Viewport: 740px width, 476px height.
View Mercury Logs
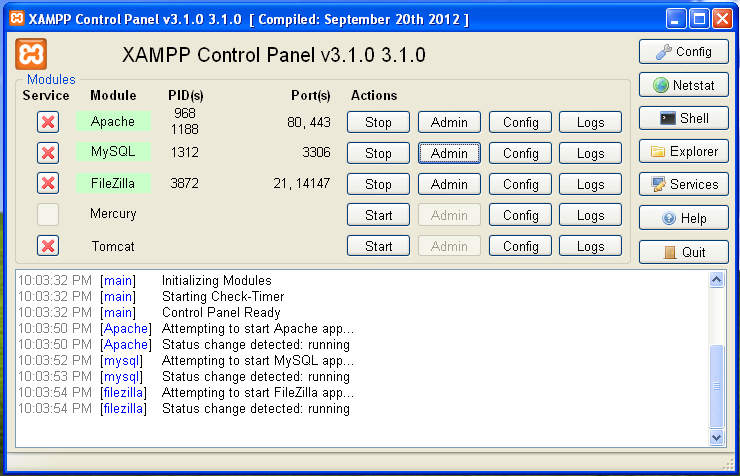pyautogui.click(x=590, y=215)
